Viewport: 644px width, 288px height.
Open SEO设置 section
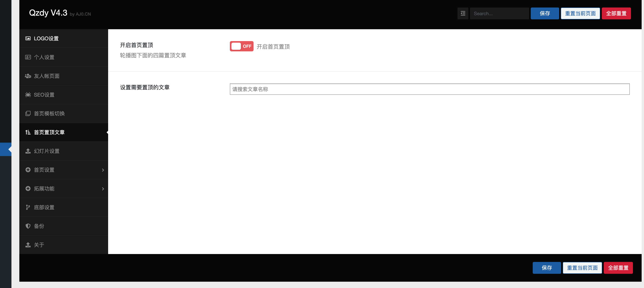[64, 95]
